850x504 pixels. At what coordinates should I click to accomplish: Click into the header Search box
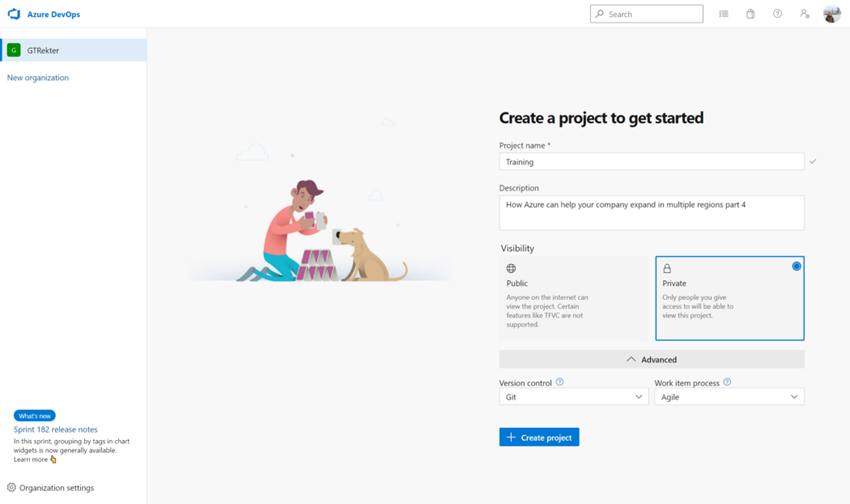coord(647,14)
